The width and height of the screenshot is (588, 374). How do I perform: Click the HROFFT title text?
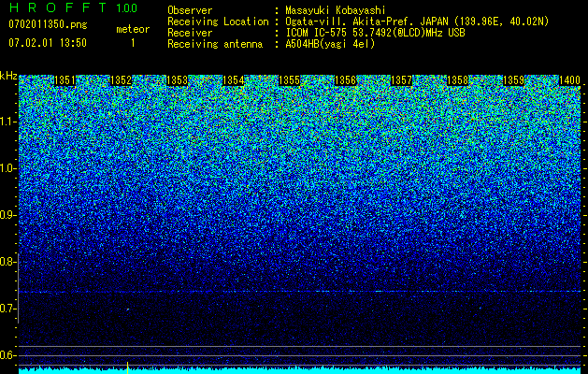pyautogui.click(x=57, y=7)
